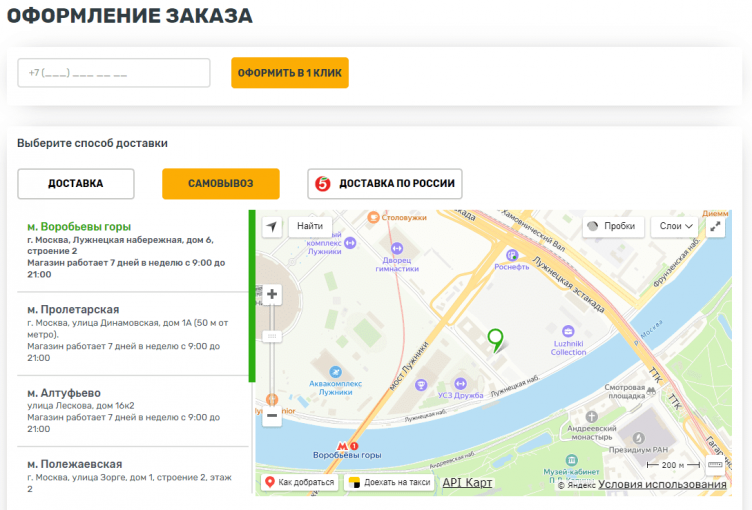752x510 pixels.
Task: Click the geolocation arrow icon on the map
Action: pos(272,226)
